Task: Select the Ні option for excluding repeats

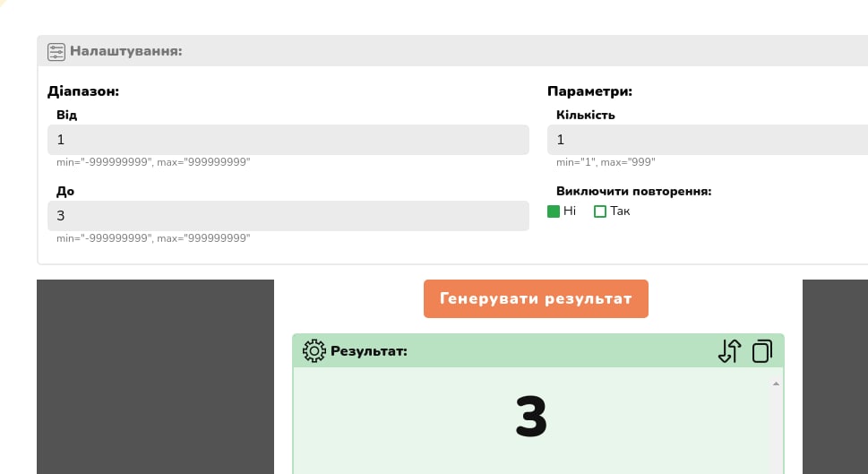Action: 554,211
